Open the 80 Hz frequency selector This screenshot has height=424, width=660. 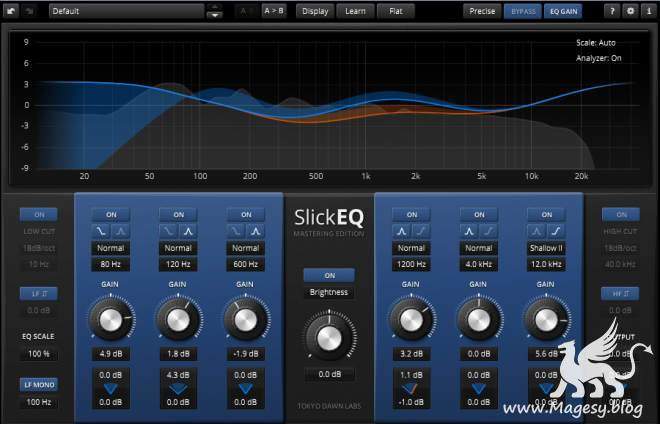[111, 264]
